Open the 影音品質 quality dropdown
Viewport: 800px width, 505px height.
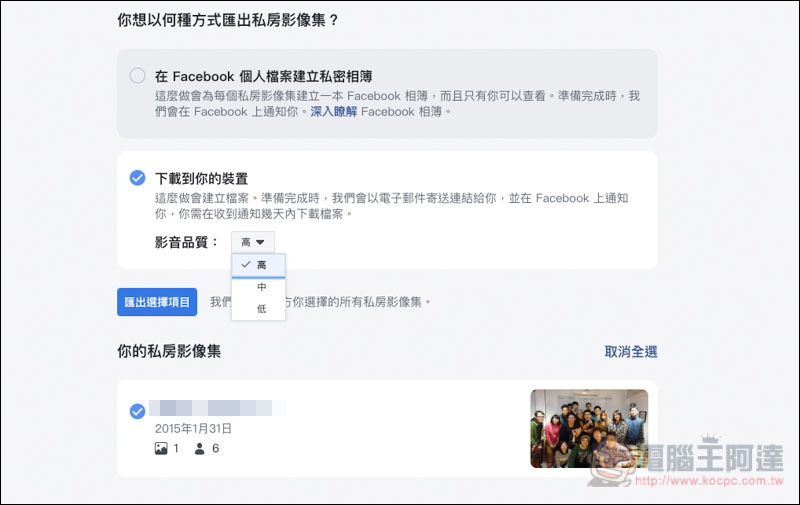pyautogui.click(x=253, y=242)
